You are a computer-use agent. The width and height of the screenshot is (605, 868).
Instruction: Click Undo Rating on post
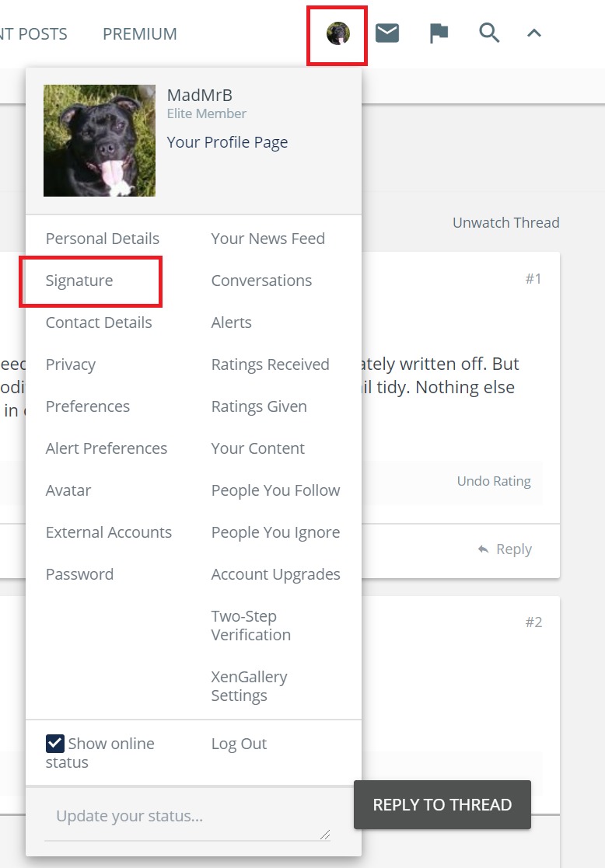coord(494,481)
